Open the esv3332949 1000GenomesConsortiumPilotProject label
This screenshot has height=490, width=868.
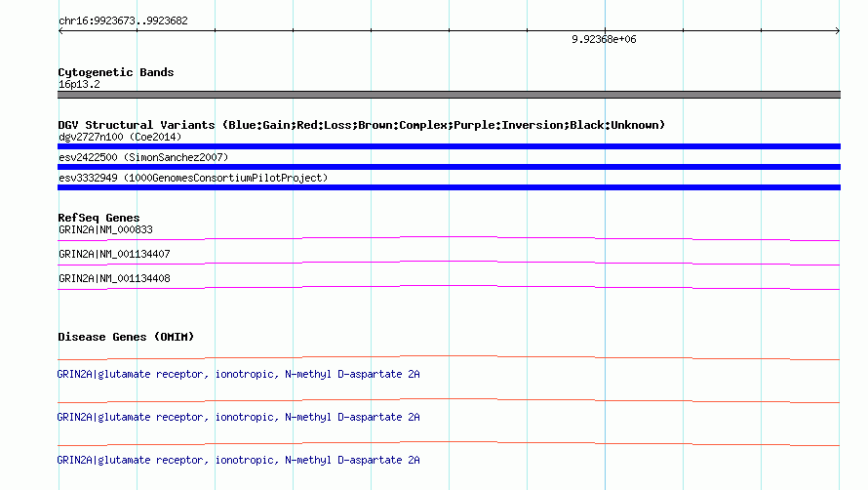pos(193,178)
